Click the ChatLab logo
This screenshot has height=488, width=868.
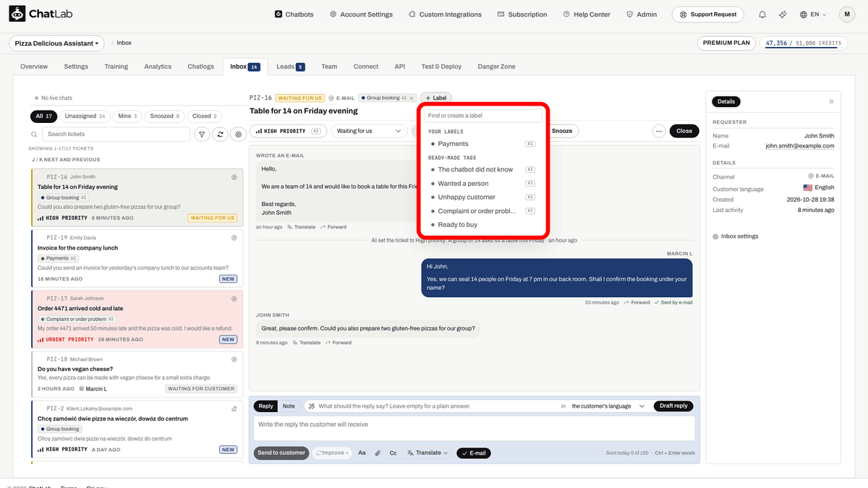coord(41,14)
